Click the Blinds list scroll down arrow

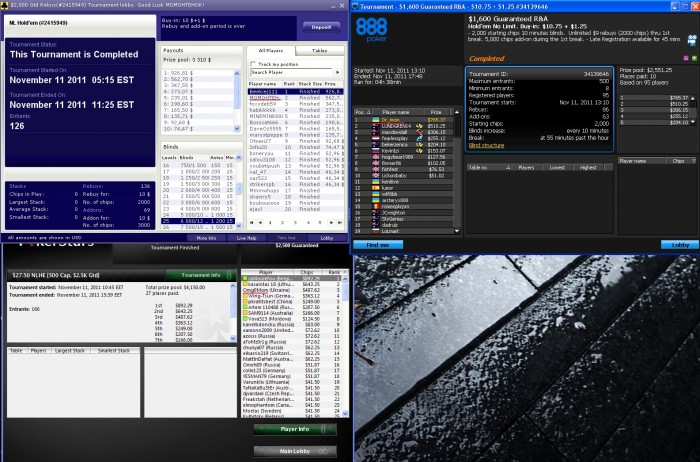239,226
